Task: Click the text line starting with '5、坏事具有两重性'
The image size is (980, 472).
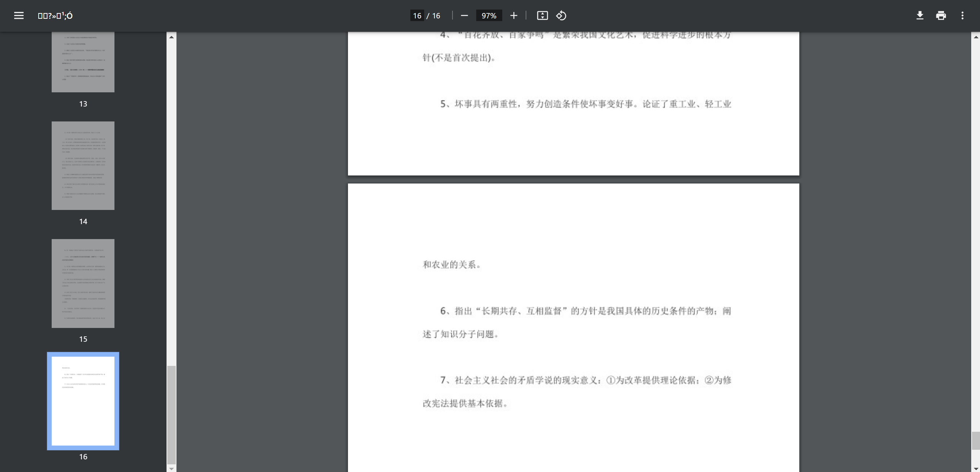Action: (585, 104)
